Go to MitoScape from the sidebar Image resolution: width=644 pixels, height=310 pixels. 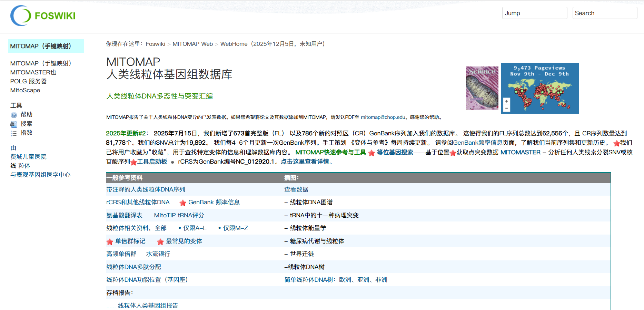pyautogui.click(x=25, y=90)
